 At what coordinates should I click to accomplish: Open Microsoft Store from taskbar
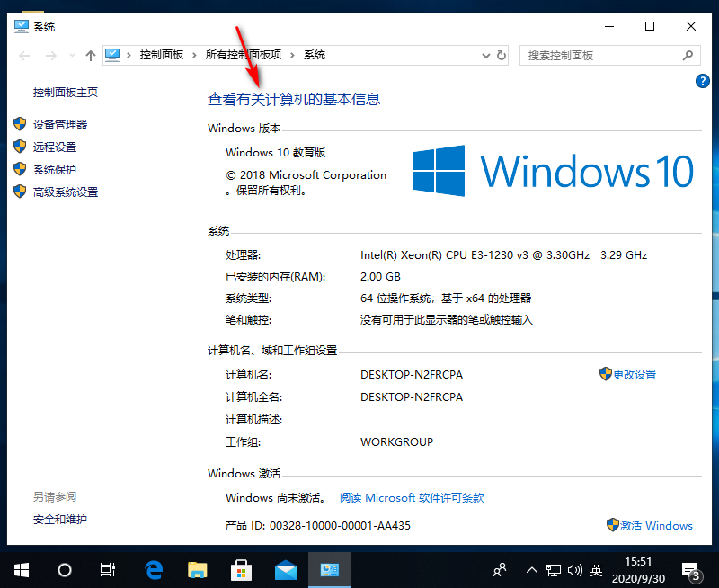pyautogui.click(x=242, y=569)
